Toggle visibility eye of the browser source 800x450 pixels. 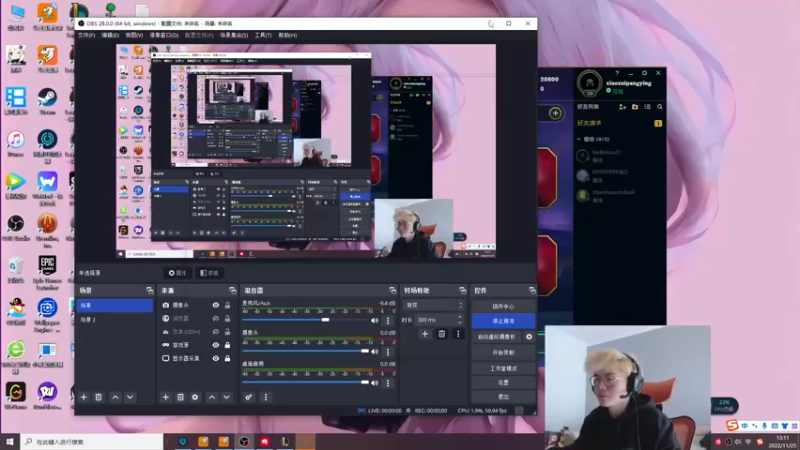(x=216, y=318)
